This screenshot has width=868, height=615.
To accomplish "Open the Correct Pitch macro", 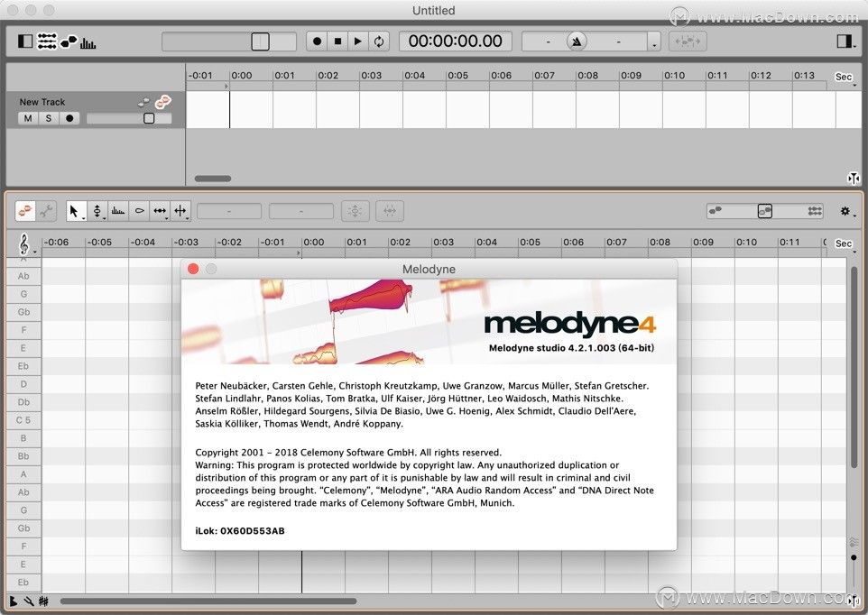I will tap(356, 211).
